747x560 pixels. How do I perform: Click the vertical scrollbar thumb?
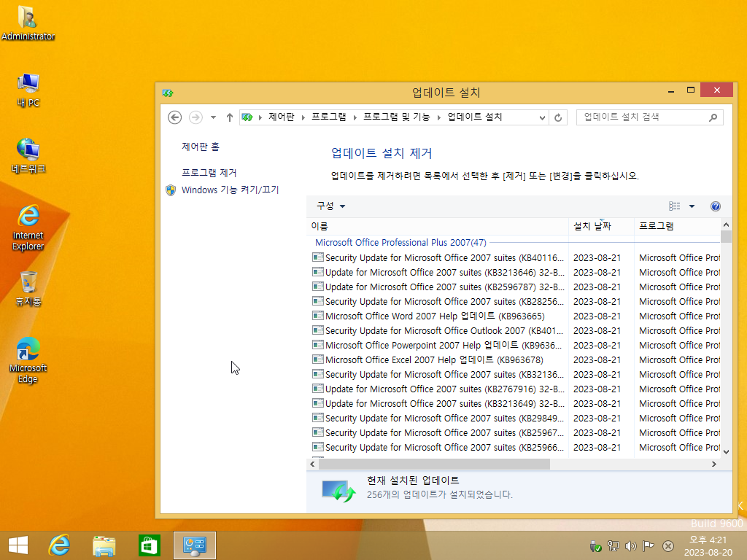pyautogui.click(x=726, y=237)
